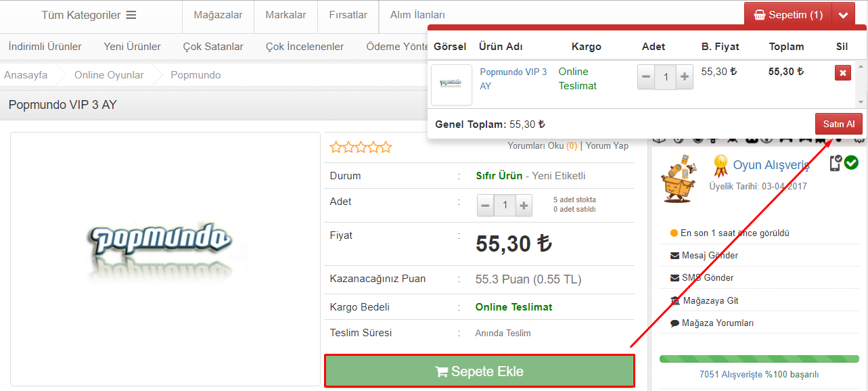Remove Popmundo VIP 3 AY from cart
Screen dimensions: 868x391
pyautogui.click(x=842, y=72)
